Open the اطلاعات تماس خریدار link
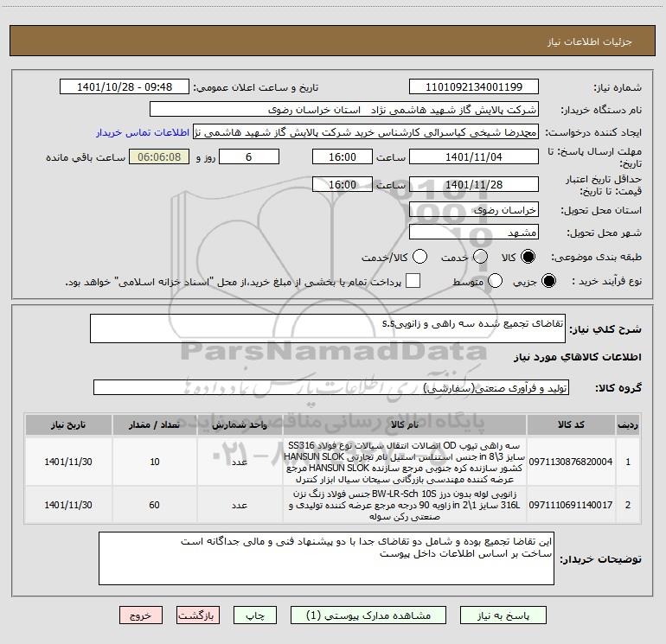The height and width of the screenshot is (644, 666). (143, 132)
